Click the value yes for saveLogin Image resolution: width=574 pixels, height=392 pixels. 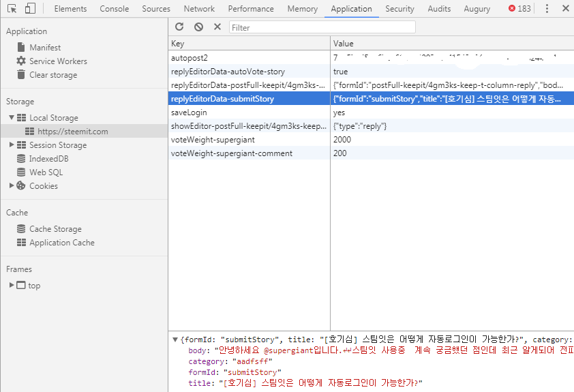pyautogui.click(x=339, y=112)
